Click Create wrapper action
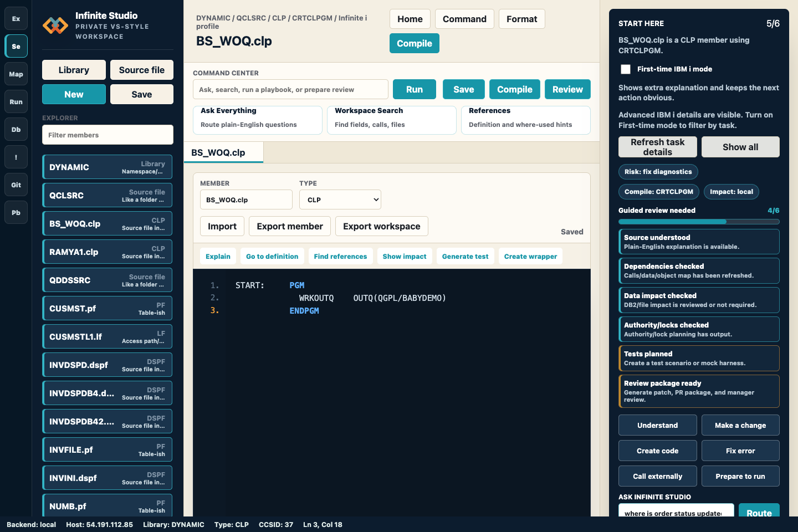The height and width of the screenshot is (532, 798). [x=530, y=256]
